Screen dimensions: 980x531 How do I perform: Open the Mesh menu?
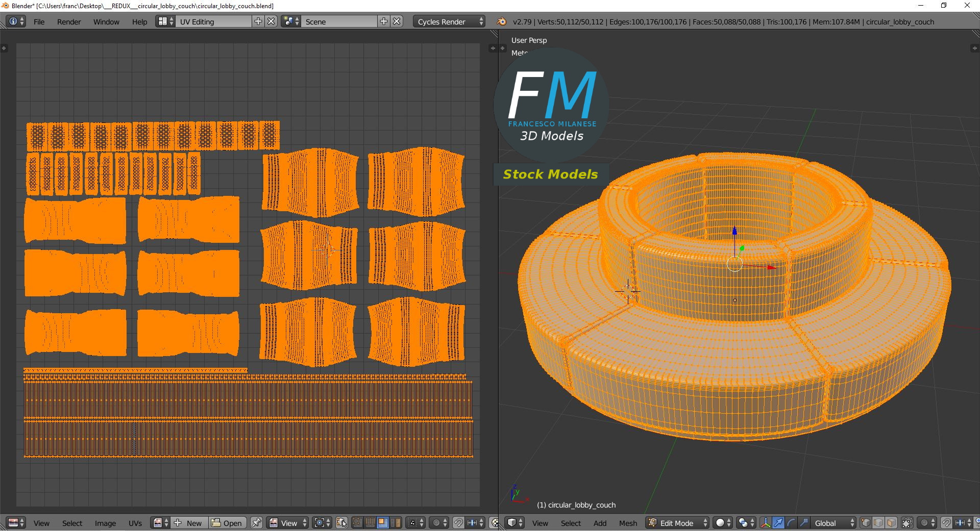pyautogui.click(x=628, y=523)
